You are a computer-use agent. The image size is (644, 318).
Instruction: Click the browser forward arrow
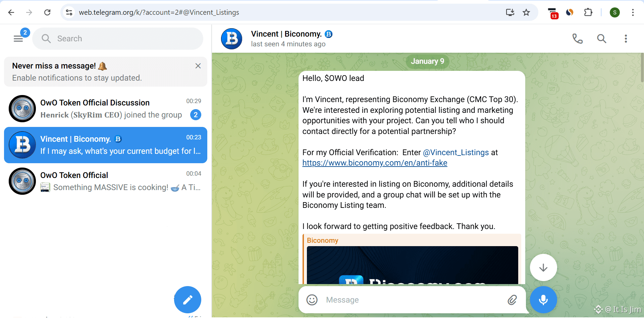29,12
